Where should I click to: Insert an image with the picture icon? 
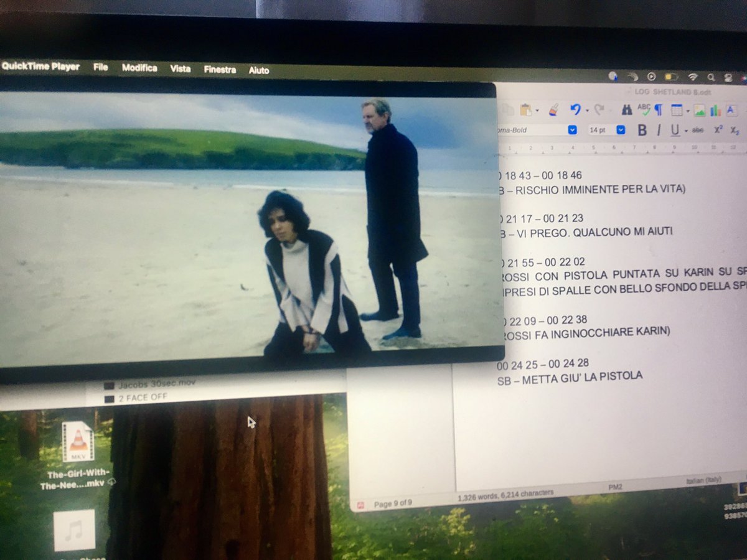tap(699, 111)
